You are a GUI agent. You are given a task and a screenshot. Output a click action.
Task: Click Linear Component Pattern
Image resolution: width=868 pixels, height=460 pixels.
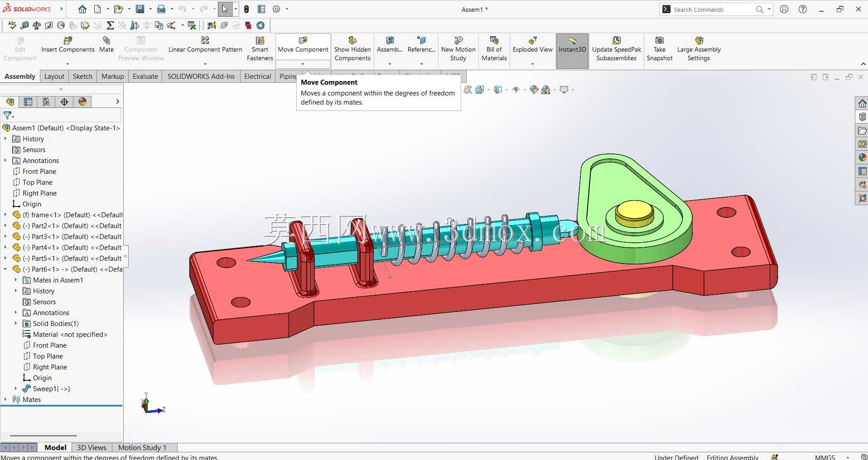pyautogui.click(x=205, y=45)
